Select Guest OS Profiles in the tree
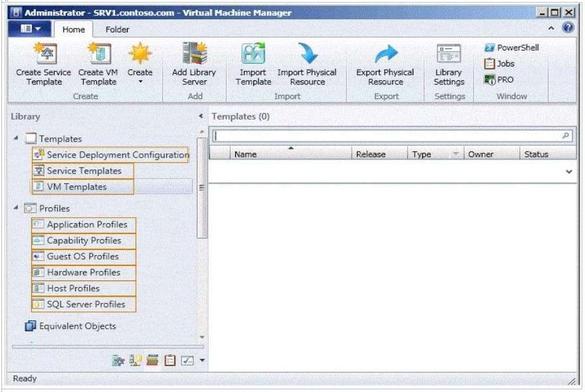Screen dimensions: 585x392 84,256
